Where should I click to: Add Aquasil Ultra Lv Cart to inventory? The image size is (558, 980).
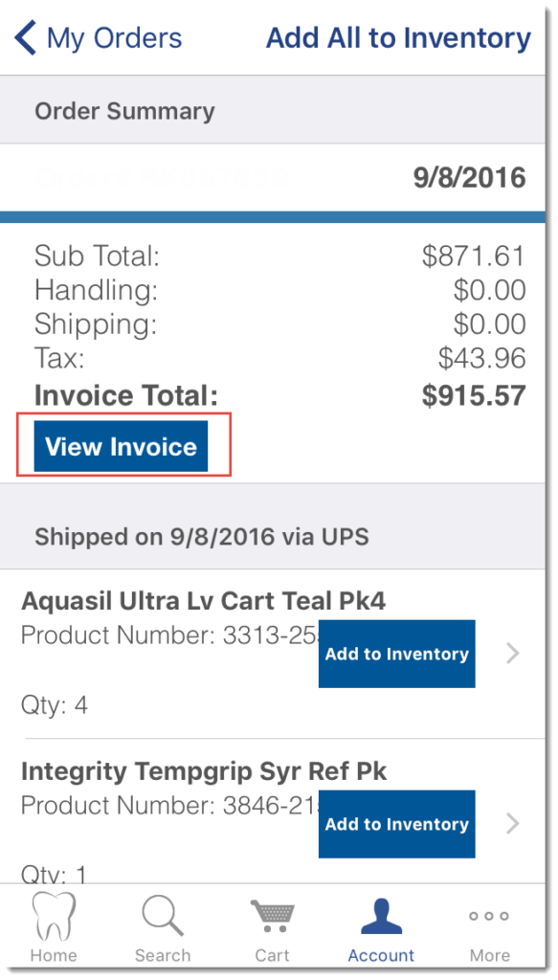(x=396, y=654)
